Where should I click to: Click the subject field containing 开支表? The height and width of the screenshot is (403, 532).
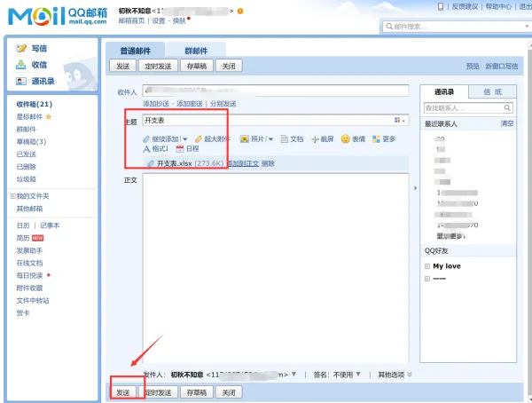click(x=276, y=121)
